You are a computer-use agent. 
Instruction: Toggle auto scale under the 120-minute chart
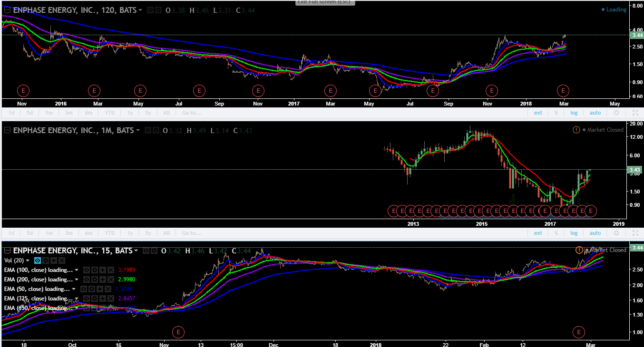[x=595, y=113]
